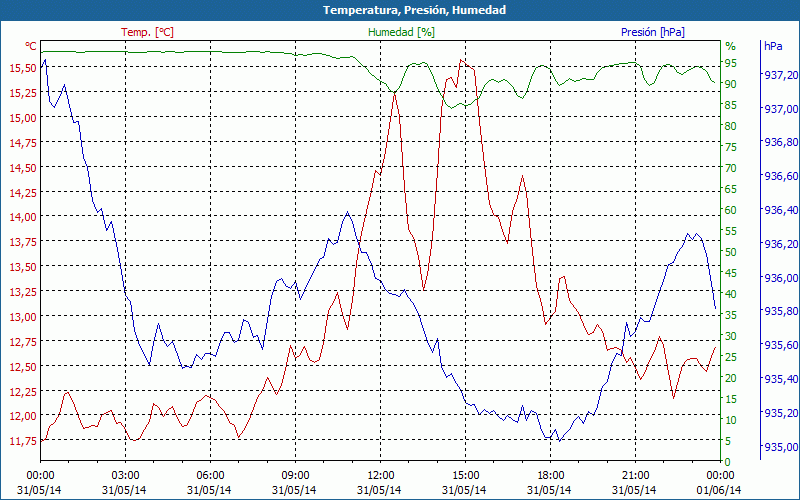Click pressure axis value 936,80
This screenshot has height=500, width=800.
pyautogui.click(x=780, y=142)
